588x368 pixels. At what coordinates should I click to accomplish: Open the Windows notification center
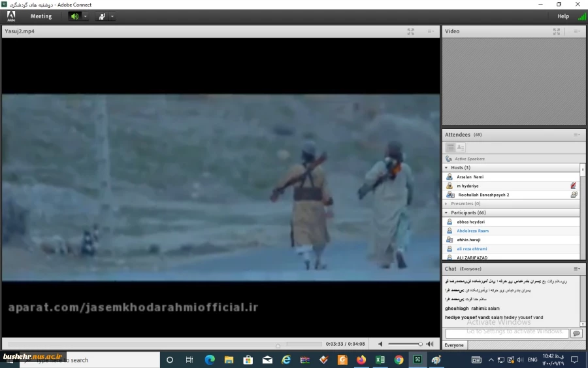coord(574,360)
